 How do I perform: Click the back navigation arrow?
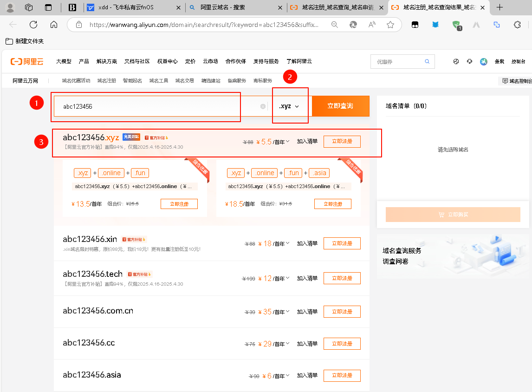point(13,25)
